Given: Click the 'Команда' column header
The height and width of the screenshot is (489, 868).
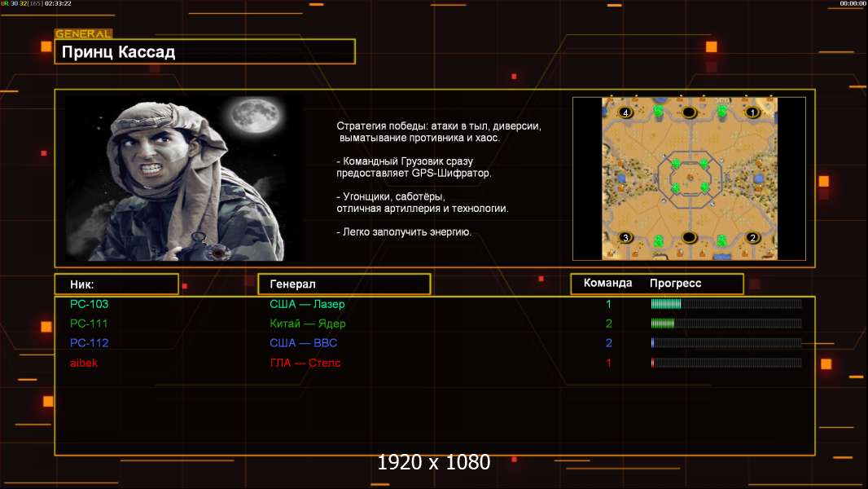Looking at the screenshot, I should [x=607, y=283].
